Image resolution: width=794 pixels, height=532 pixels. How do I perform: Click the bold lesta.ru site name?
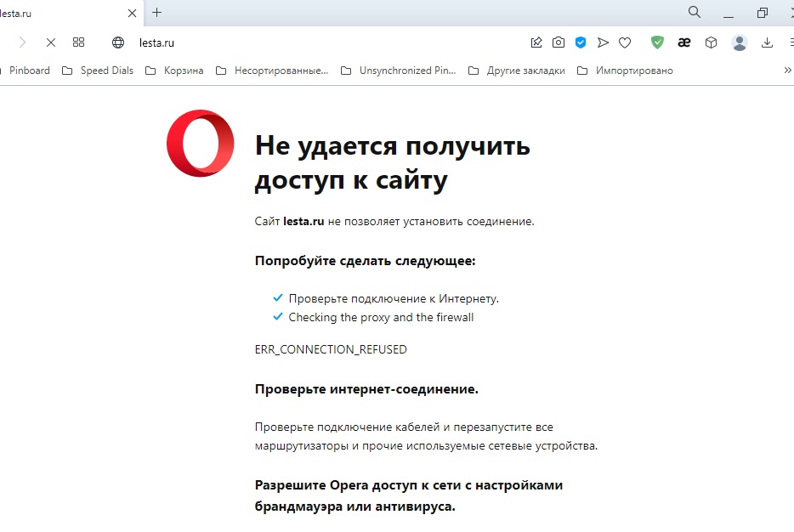(x=303, y=221)
